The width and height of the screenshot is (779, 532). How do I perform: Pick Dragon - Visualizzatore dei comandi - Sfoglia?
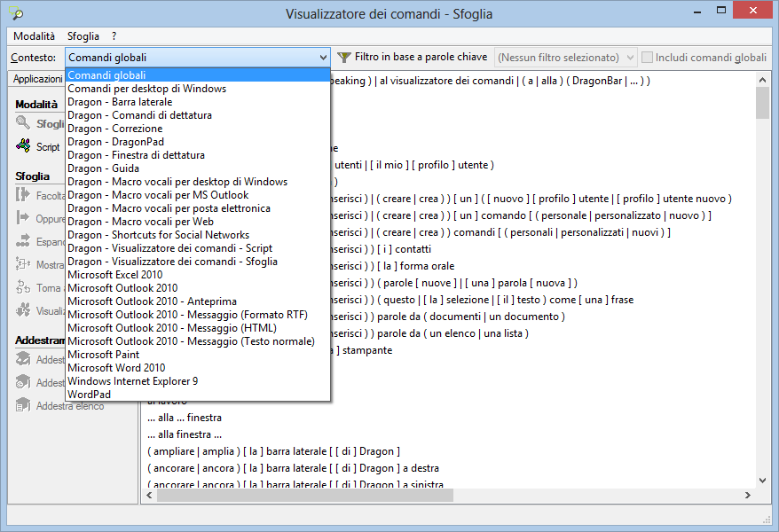point(198,262)
